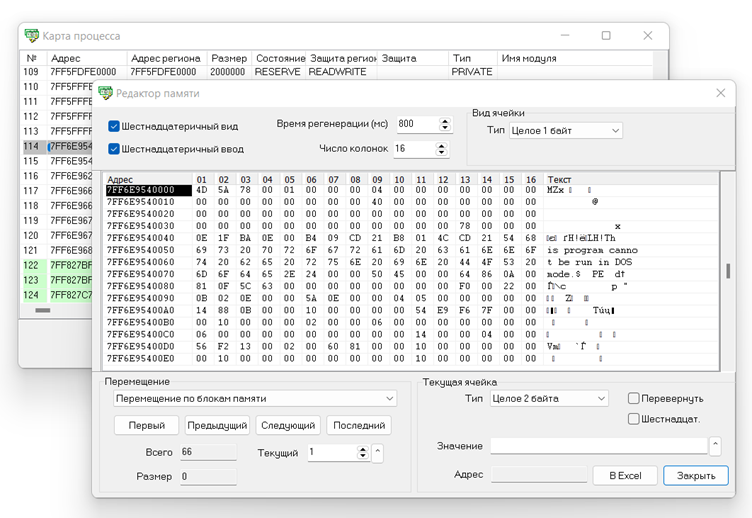Image resolution: width=752 pixels, height=518 pixels.
Task: Increase Время регенерации value with up arrow
Action: coord(444,121)
